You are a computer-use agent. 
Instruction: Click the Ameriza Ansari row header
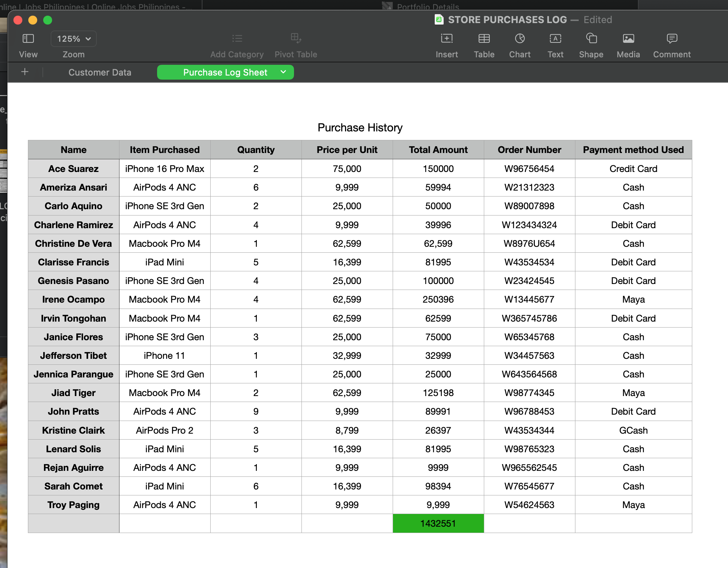pyautogui.click(x=74, y=187)
